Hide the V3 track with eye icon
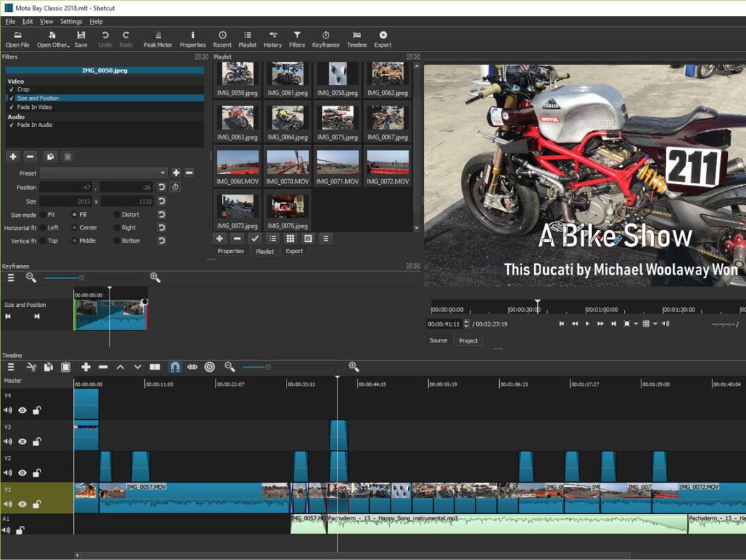This screenshot has height=560, width=746. click(22, 441)
